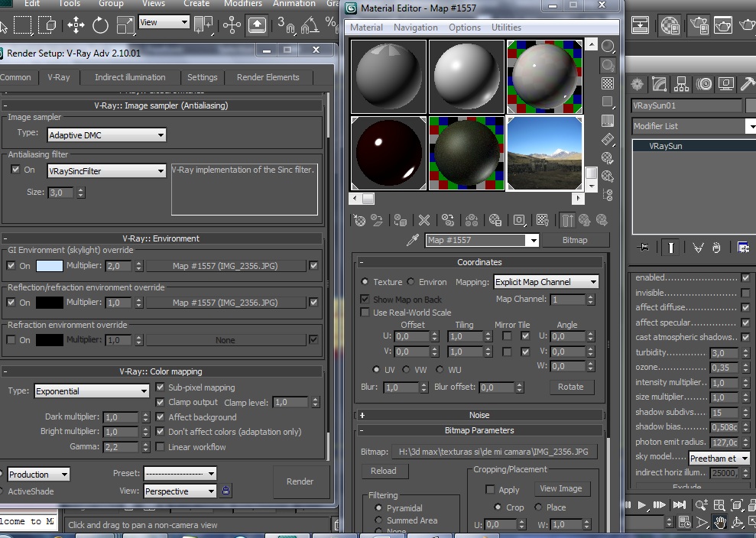756x538 pixels.
Task: Pick material from object with eyedropper
Action: [x=413, y=240]
